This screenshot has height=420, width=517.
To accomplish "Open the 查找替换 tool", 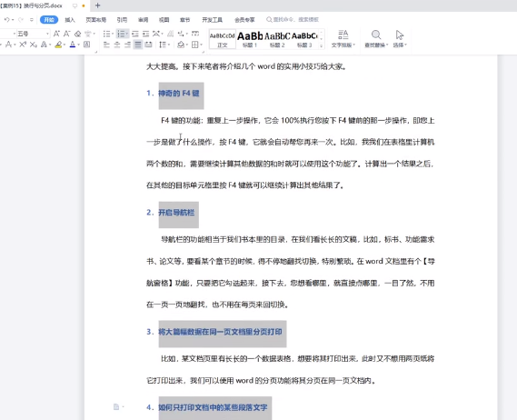I will (376, 39).
